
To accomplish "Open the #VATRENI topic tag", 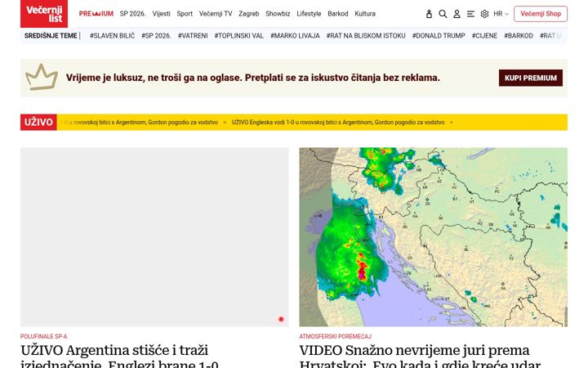I will (x=193, y=36).
